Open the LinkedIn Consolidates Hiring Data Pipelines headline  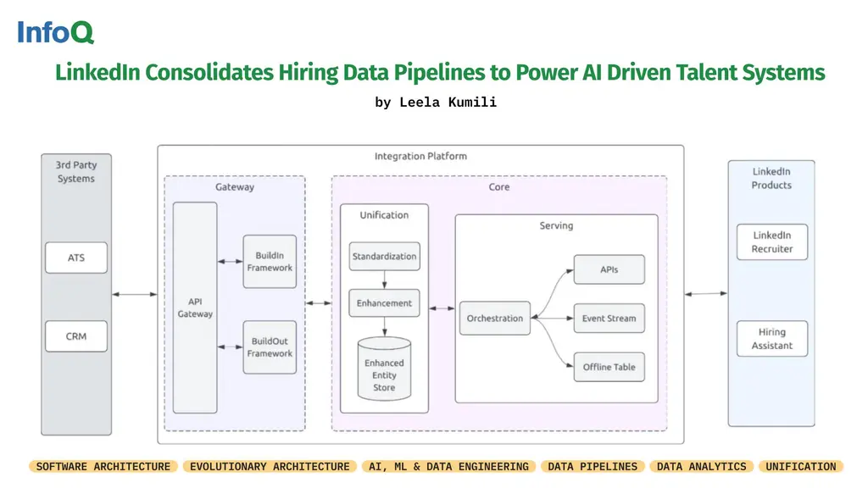[440, 73]
